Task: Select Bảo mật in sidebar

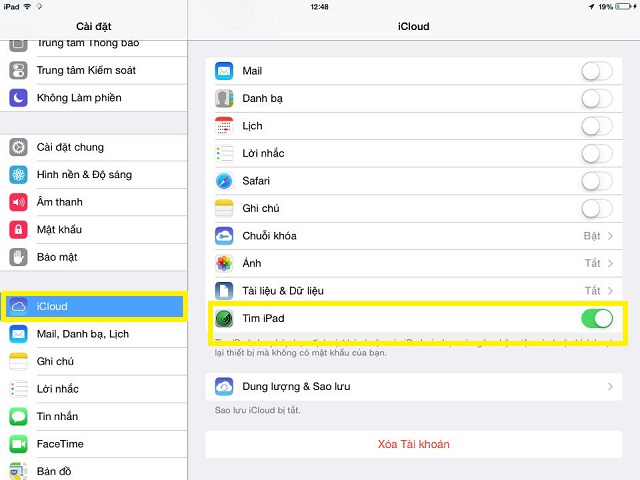Action: [94, 257]
